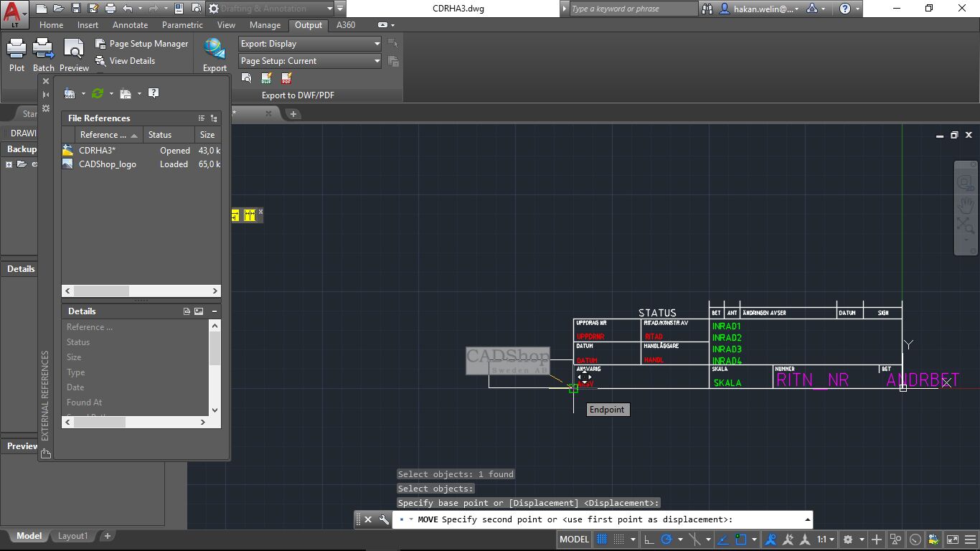Viewport: 980px width, 551px height.
Task: Select CADShop_logo reference row
Action: 141,164
